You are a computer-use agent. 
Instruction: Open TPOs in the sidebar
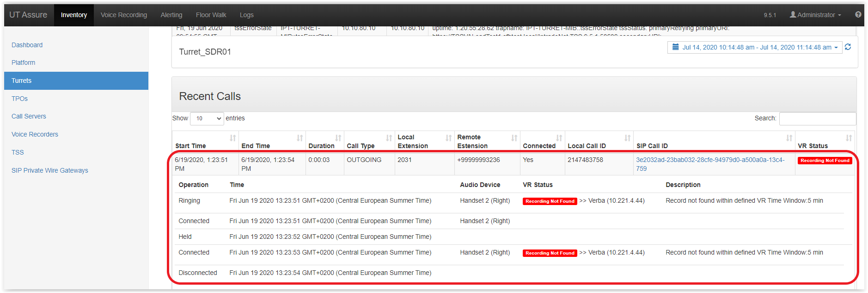pos(19,99)
